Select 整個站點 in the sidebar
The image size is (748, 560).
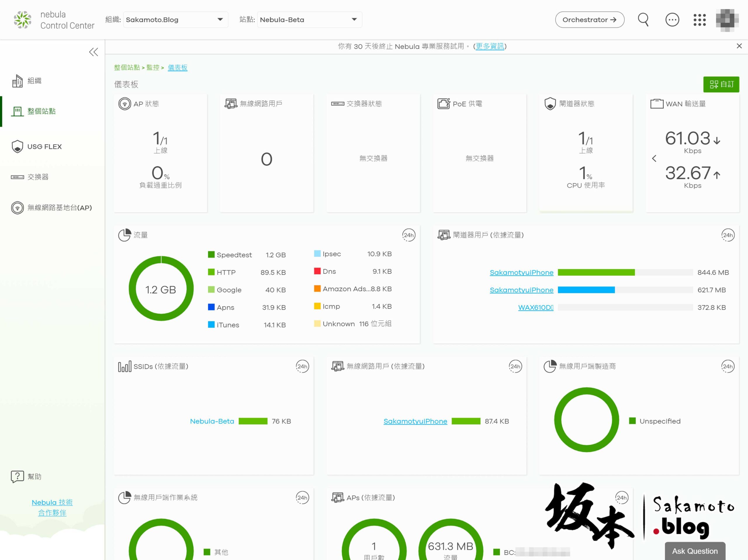pos(34,111)
